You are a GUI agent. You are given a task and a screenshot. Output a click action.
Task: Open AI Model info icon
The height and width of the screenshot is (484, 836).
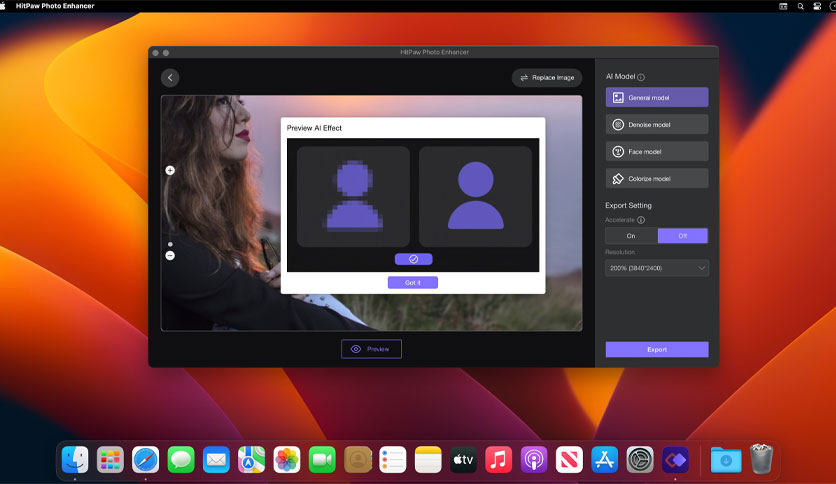pyautogui.click(x=641, y=77)
